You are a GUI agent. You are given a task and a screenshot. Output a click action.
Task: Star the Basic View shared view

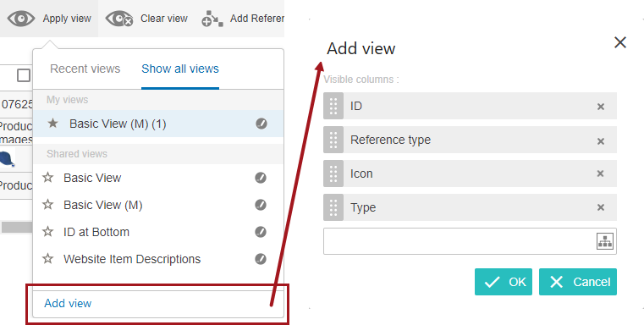click(48, 178)
